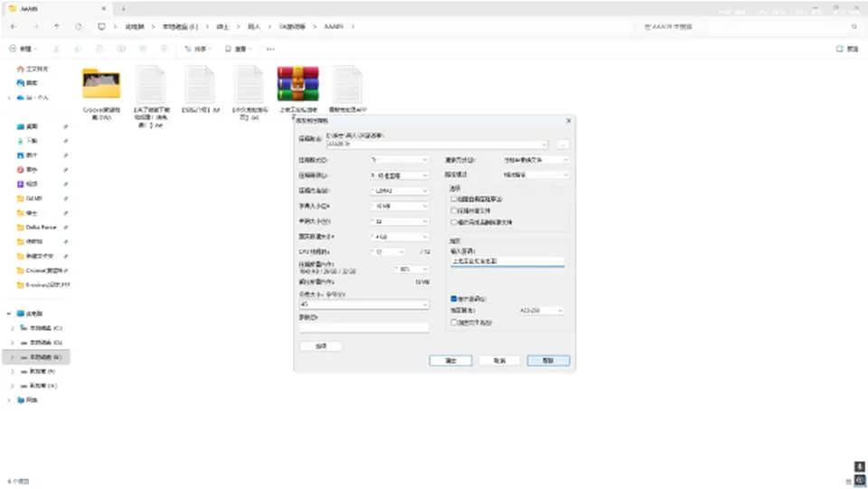The width and height of the screenshot is (868, 489).
Task: Expand the Local Disk (C:) tree node
Action: coord(12,328)
